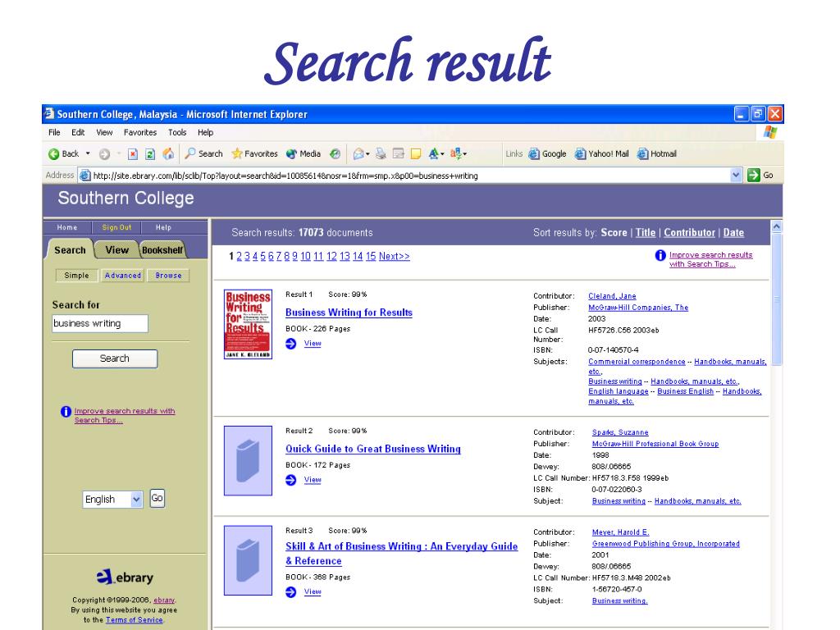Click the Print icon in toolbar
Image resolution: width=840 pixels, height=630 pixels.
[381, 153]
